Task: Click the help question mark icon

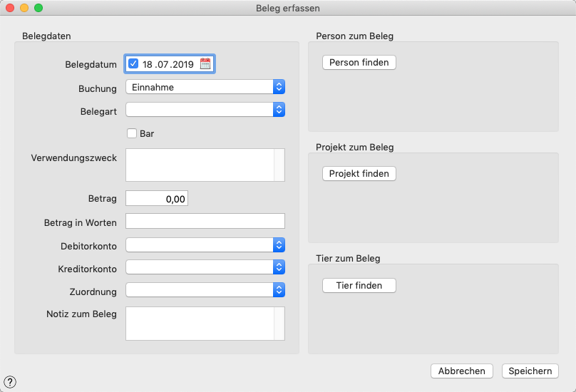Action: [x=10, y=382]
